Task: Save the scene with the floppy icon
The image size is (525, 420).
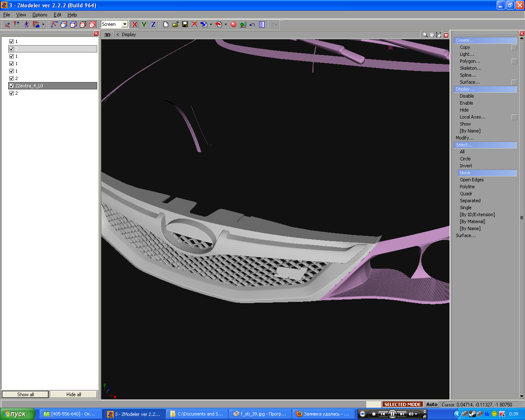Action: coord(185,25)
